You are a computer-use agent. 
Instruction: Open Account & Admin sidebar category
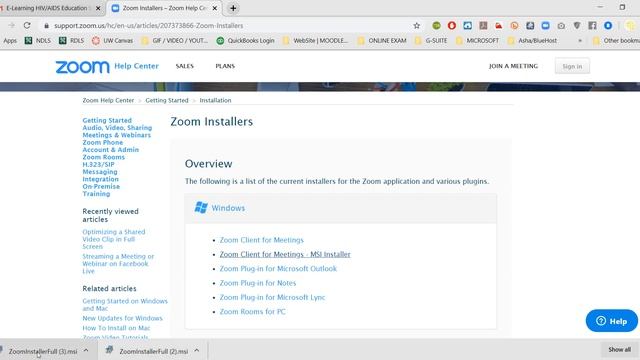tap(111, 150)
